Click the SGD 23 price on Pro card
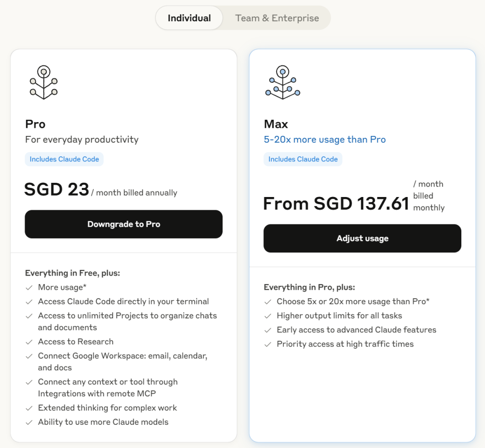The image size is (485, 448). click(57, 189)
